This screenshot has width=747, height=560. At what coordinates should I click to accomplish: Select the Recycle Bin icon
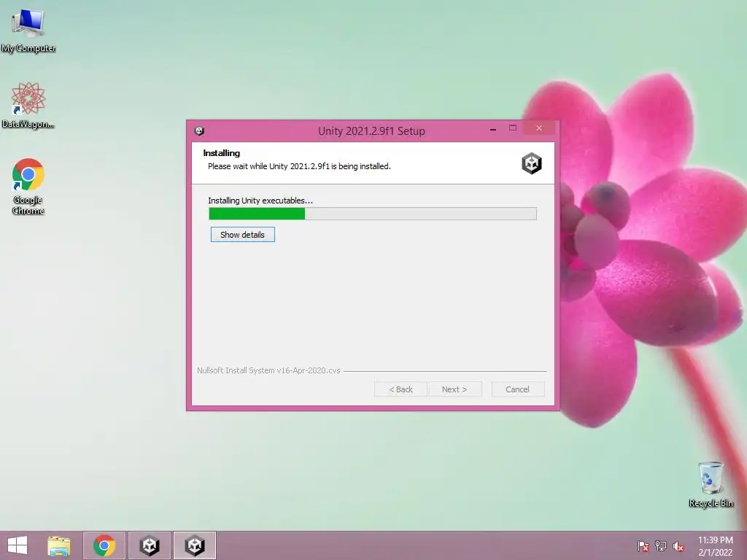click(711, 484)
